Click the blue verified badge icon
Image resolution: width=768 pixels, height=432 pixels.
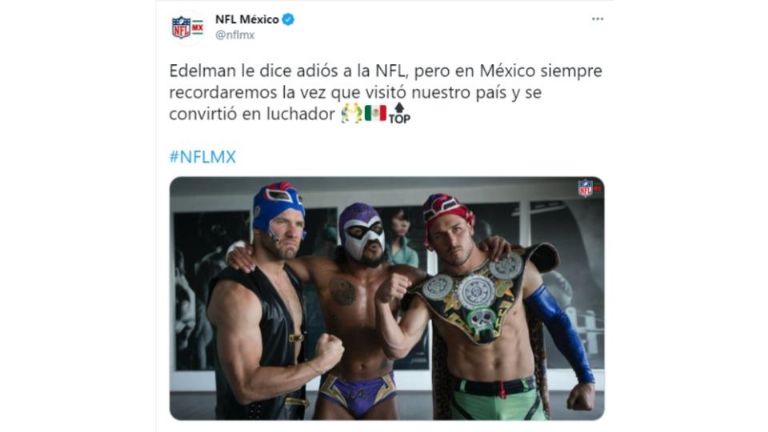pyautogui.click(x=288, y=20)
